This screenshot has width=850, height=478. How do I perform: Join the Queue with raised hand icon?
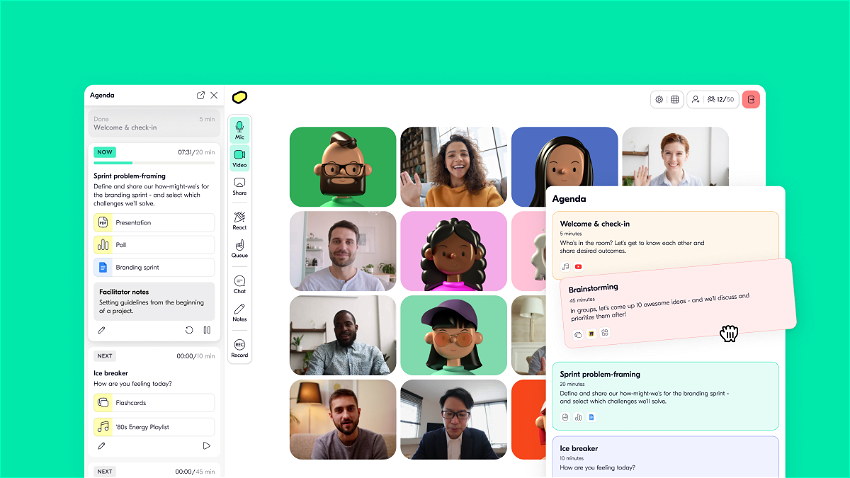(239, 248)
